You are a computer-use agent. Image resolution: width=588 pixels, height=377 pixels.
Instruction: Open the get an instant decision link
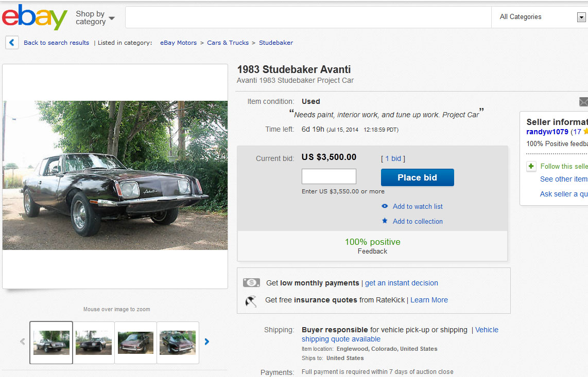402,283
